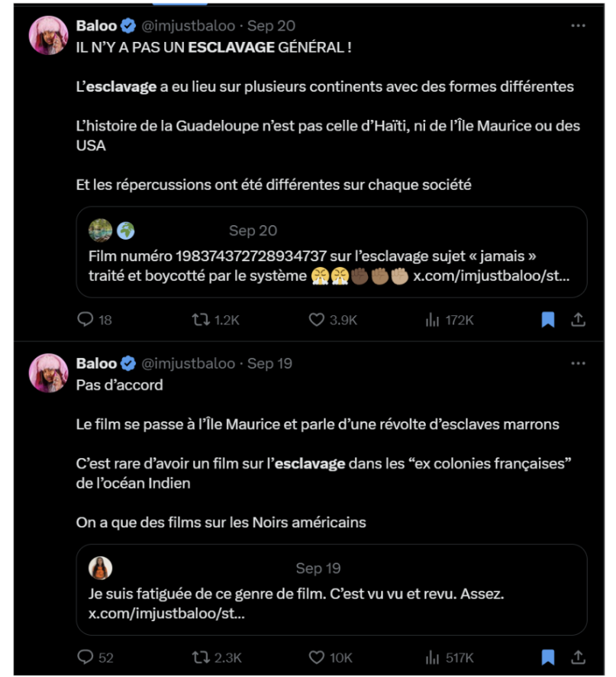Reply to the 'Pas d'accord' tweet

click(x=85, y=656)
